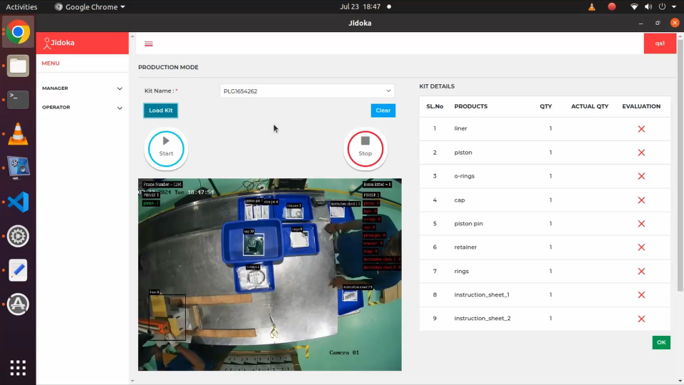The width and height of the screenshot is (684, 385).
Task: Start the production inspection
Action: pyautogui.click(x=166, y=149)
